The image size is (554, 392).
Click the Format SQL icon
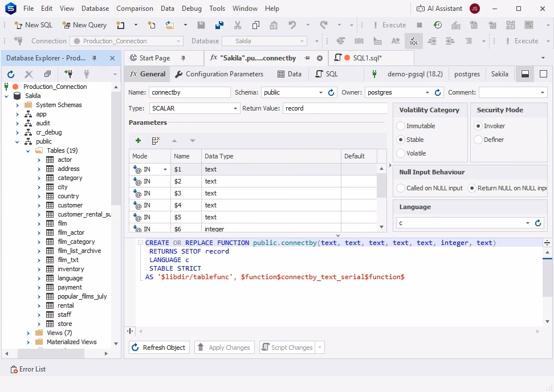[413, 41]
